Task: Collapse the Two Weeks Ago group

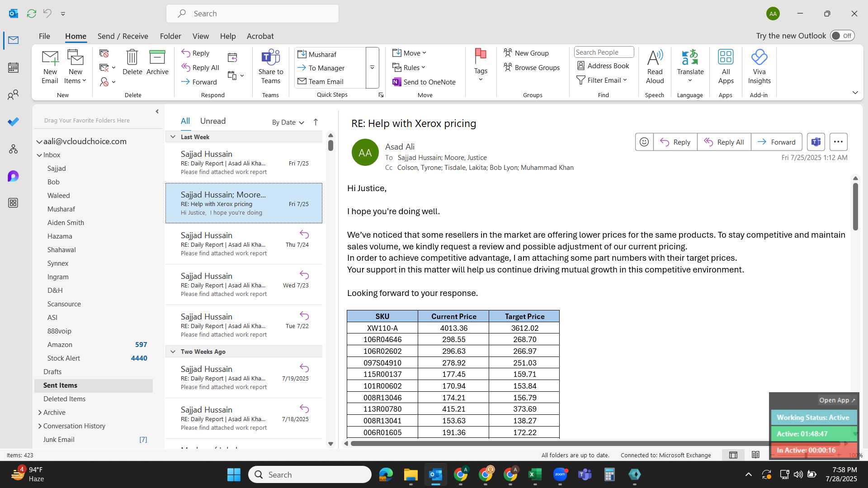Action: click(x=173, y=352)
